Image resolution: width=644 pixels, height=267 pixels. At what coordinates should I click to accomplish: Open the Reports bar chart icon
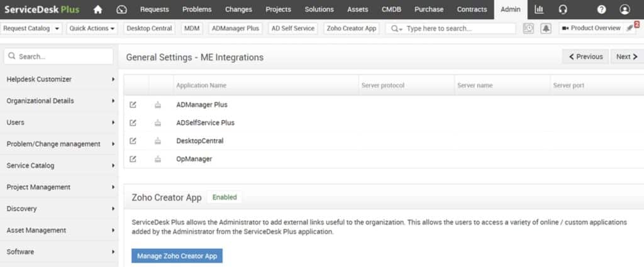pyautogui.click(x=539, y=9)
